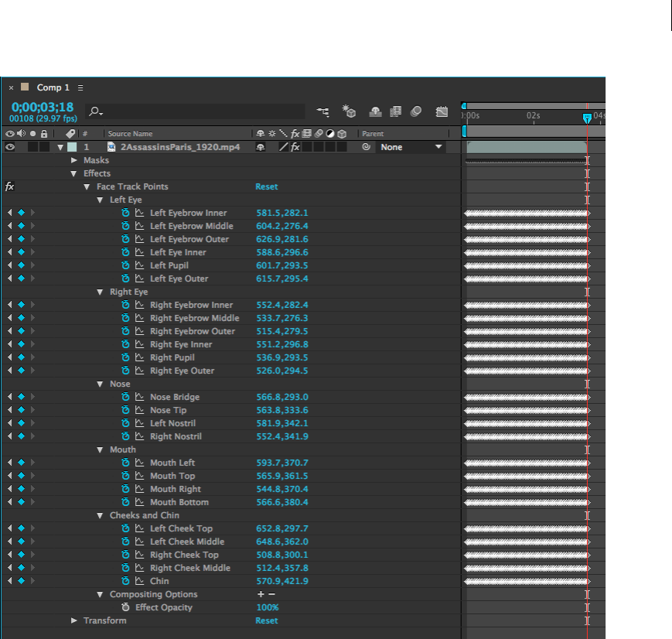Click the audio speaker column icon
Viewport: 672px width, 639px height.
point(21,133)
